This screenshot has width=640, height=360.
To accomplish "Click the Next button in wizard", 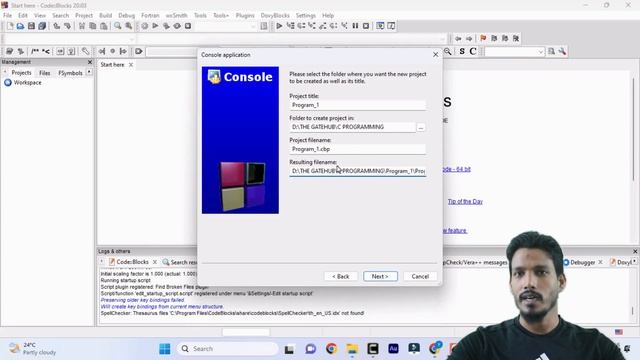I will tap(380, 276).
